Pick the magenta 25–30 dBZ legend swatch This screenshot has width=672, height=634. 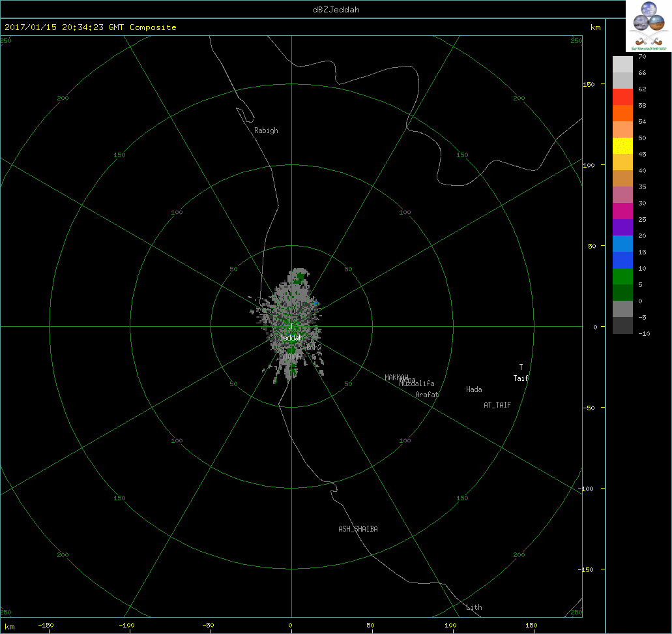(622, 211)
